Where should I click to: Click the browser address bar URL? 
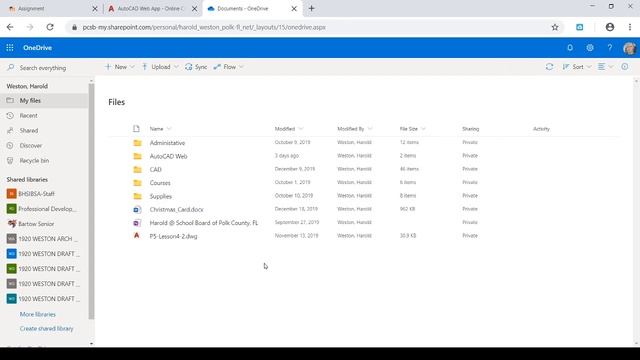(204, 27)
